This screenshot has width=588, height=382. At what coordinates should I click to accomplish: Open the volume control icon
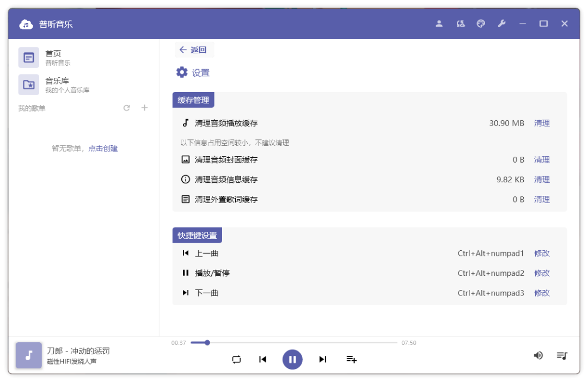(538, 355)
